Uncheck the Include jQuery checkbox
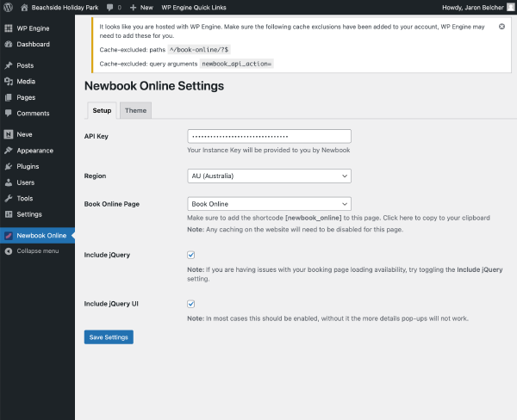 pos(191,255)
